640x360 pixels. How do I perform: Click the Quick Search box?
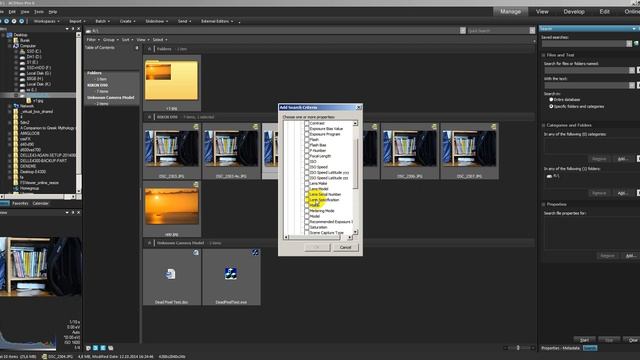498,31
